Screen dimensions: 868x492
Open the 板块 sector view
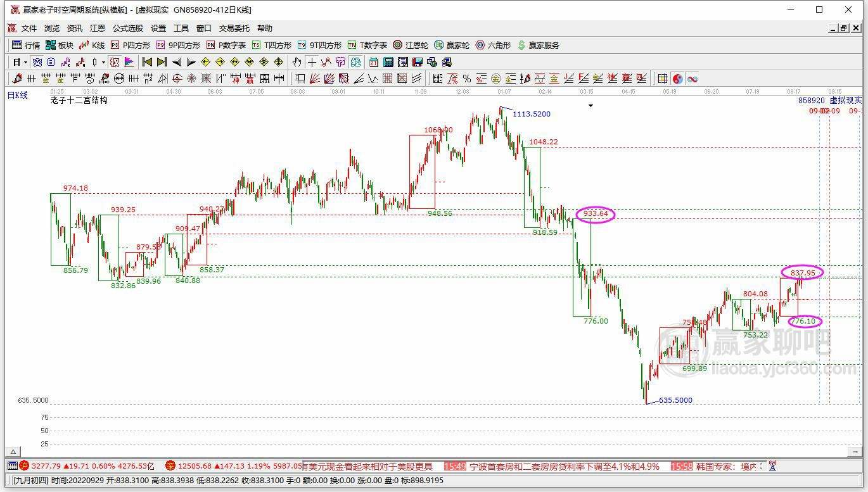60,45
